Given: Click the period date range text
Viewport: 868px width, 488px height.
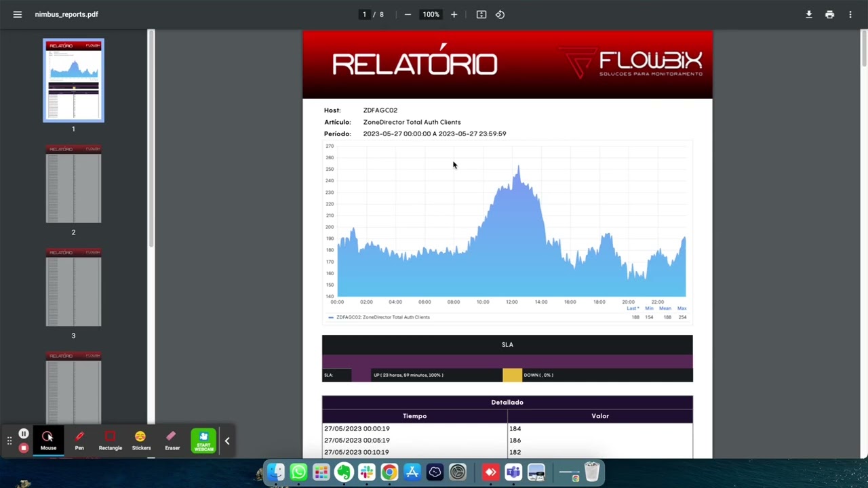Looking at the screenshot, I should pos(435,134).
